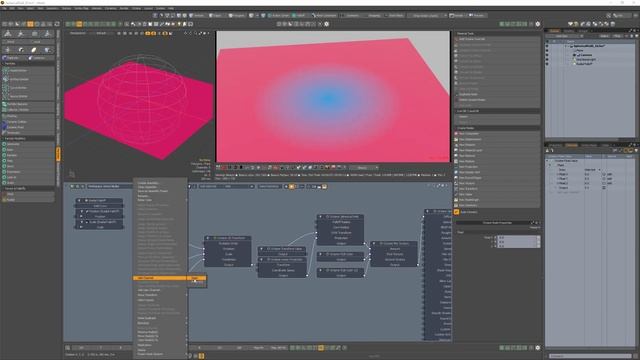640x360 pixels.
Task: Click the orange highlighted icon in the top-left mode toolbar
Action: coord(30,24)
